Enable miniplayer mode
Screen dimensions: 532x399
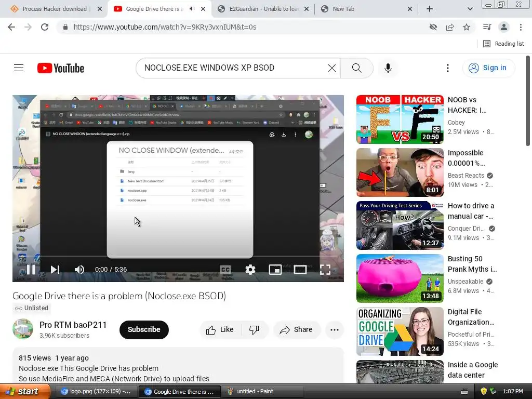pyautogui.click(x=275, y=270)
